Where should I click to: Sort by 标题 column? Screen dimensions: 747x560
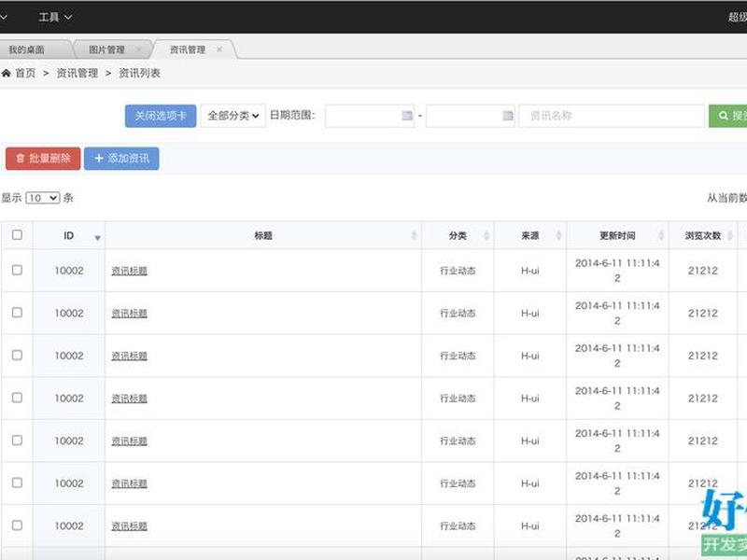(x=263, y=235)
